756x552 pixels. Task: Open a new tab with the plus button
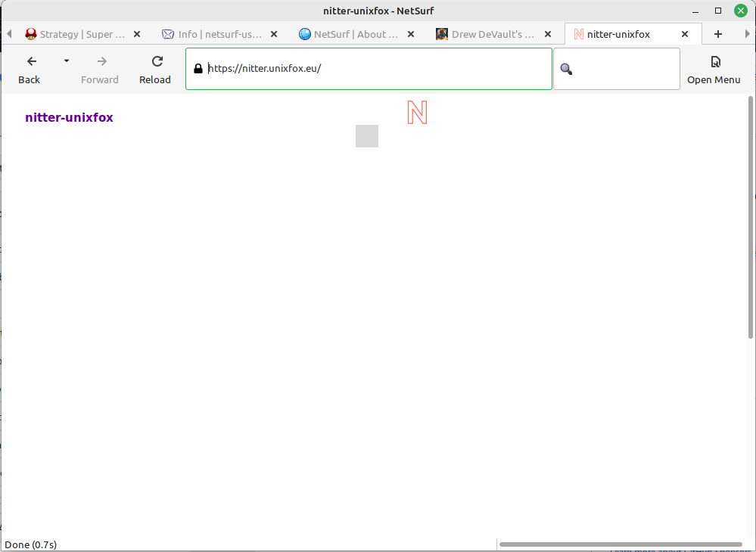[x=717, y=33]
